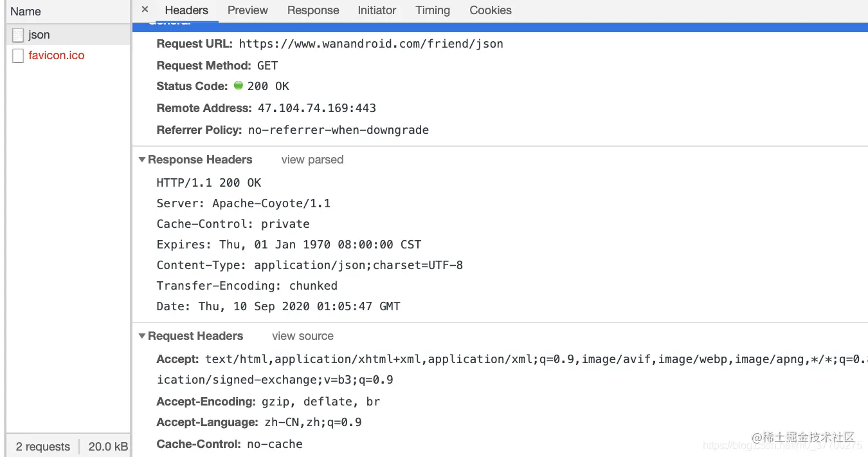Open the Timing tab

(x=433, y=10)
